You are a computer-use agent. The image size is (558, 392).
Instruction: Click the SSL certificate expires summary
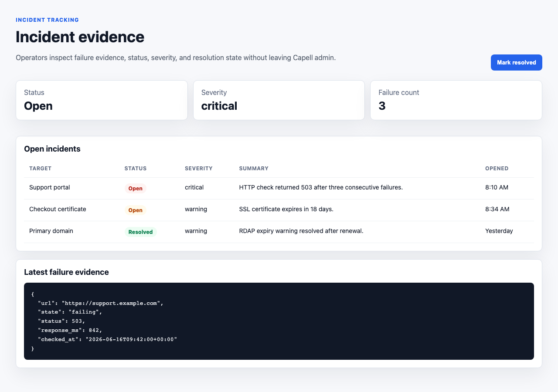coord(286,209)
